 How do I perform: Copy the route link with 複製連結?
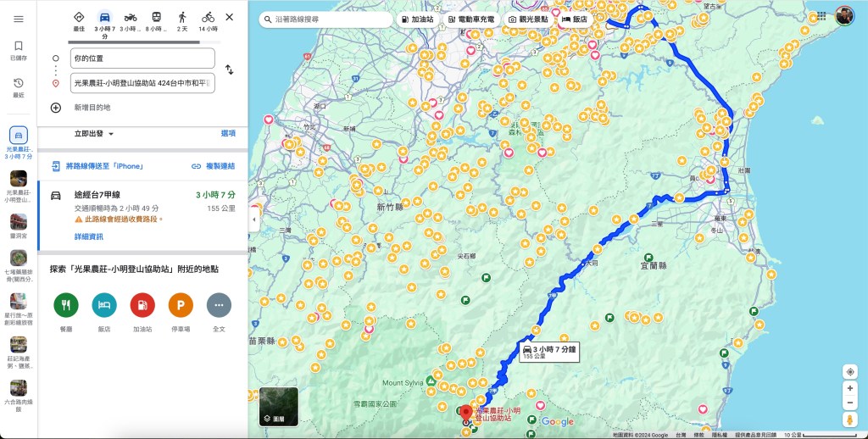213,166
